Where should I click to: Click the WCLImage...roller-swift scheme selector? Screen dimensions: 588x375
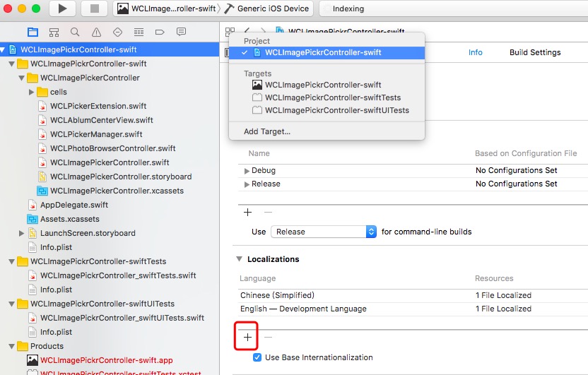click(167, 8)
